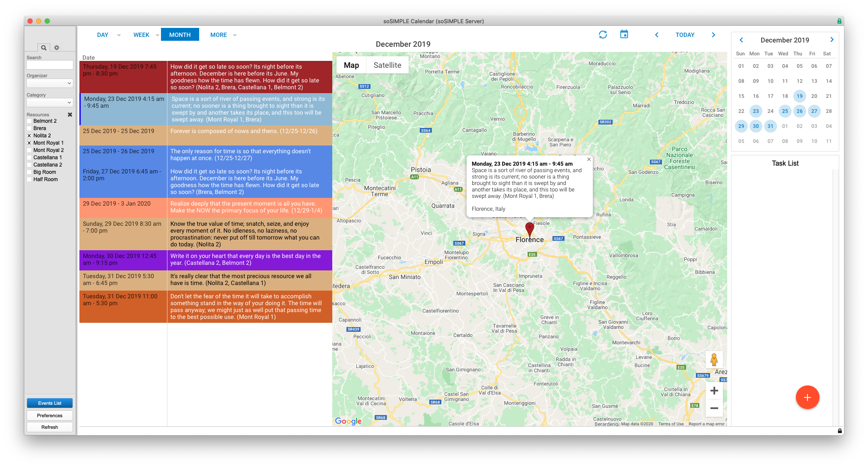
Task: Uncheck the Mont Royal 1 resource
Action: [x=29, y=143]
